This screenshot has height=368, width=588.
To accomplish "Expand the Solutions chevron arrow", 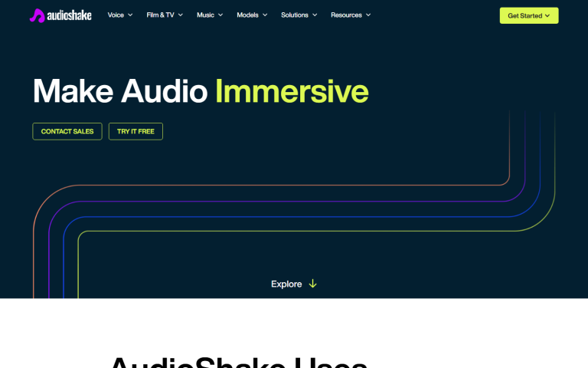I will click(x=315, y=15).
